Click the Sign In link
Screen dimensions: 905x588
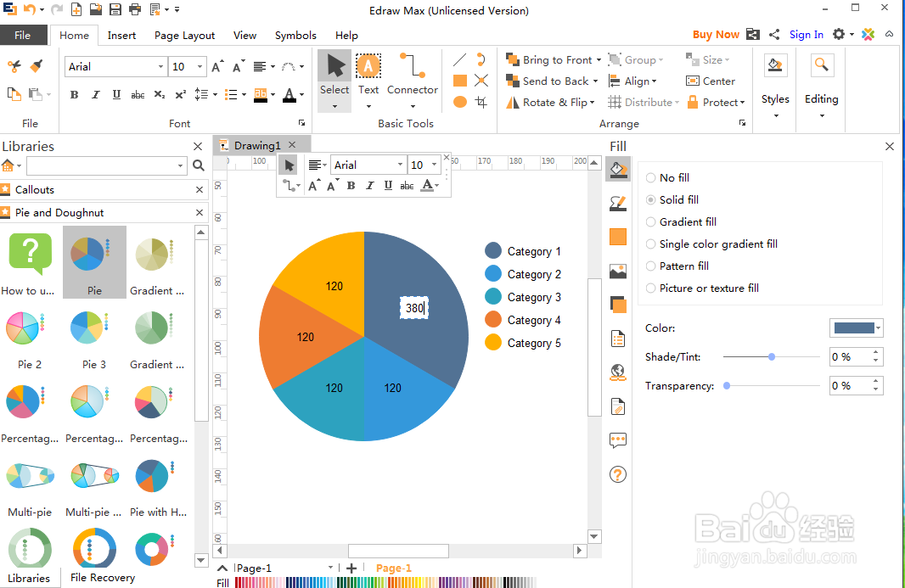click(x=807, y=35)
